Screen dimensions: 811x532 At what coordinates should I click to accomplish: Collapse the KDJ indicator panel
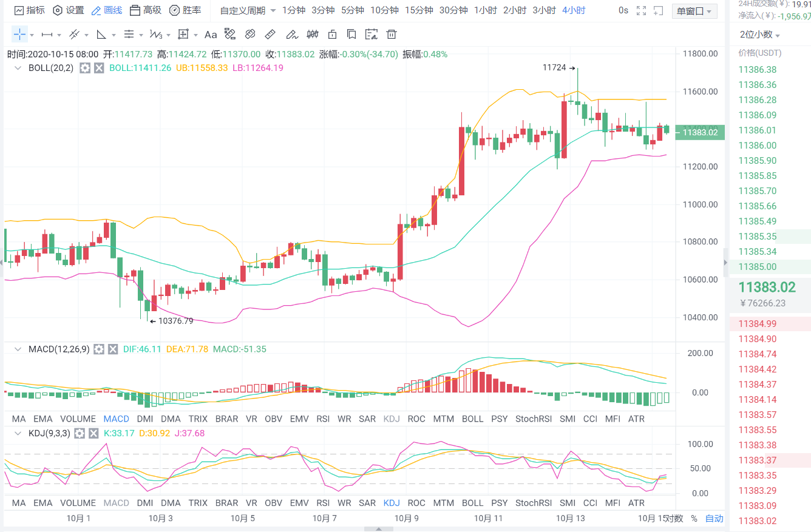pyautogui.click(x=17, y=433)
